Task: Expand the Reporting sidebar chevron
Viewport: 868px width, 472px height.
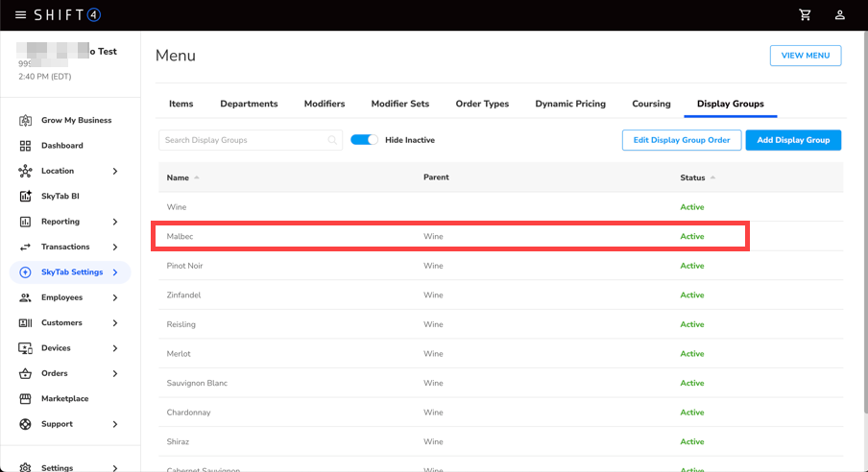Action: (115, 222)
